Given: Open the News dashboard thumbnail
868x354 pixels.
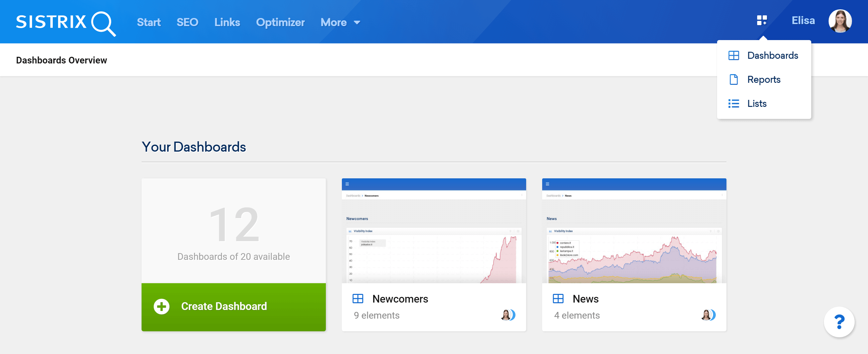Looking at the screenshot, I should (x=634, y=231).
